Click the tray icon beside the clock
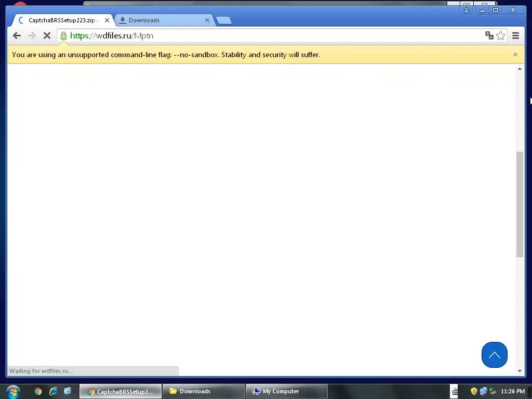The image size is (532, 399). (x=493, y=391)
